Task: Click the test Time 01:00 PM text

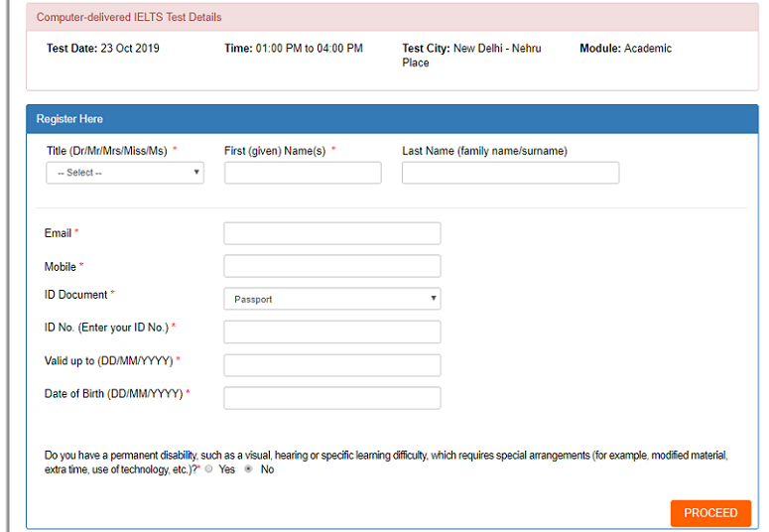Action: (x=294, y=49)
